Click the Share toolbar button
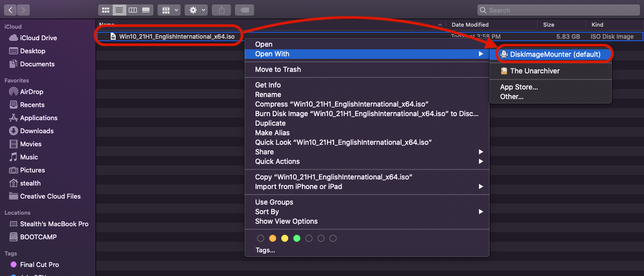Viewport: 644px width, 276px height. click(x=221, y=10)
